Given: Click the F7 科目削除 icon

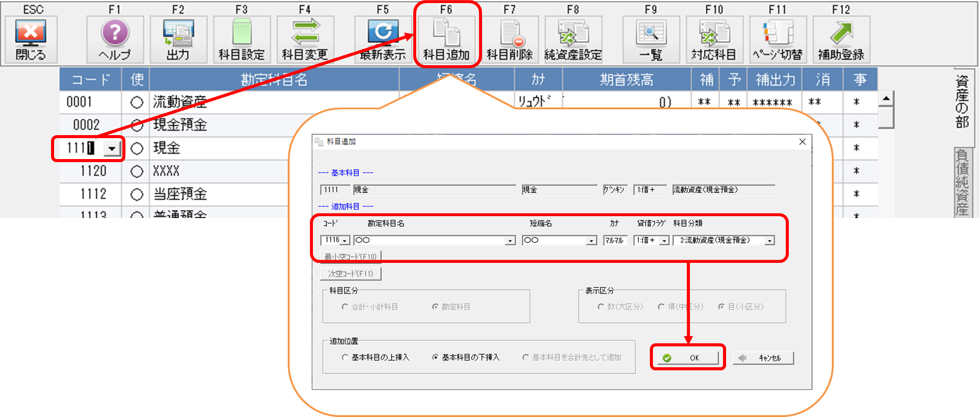Looking at the screenshot, I should click(x=510, y=39).
